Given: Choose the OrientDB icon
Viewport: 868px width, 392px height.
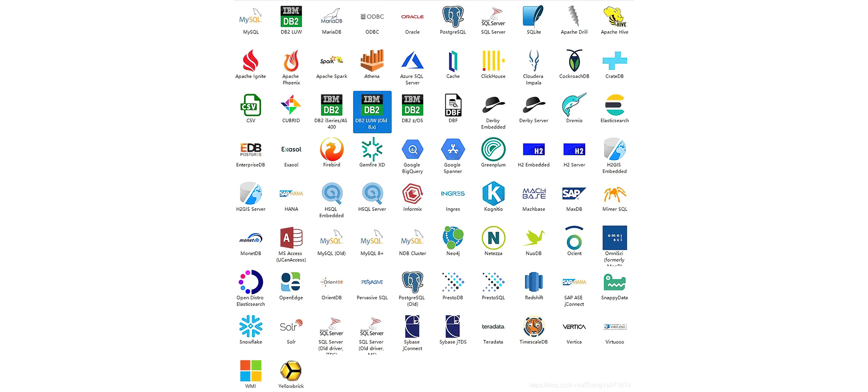Looking at the screenshot, I should pos(332,283).
